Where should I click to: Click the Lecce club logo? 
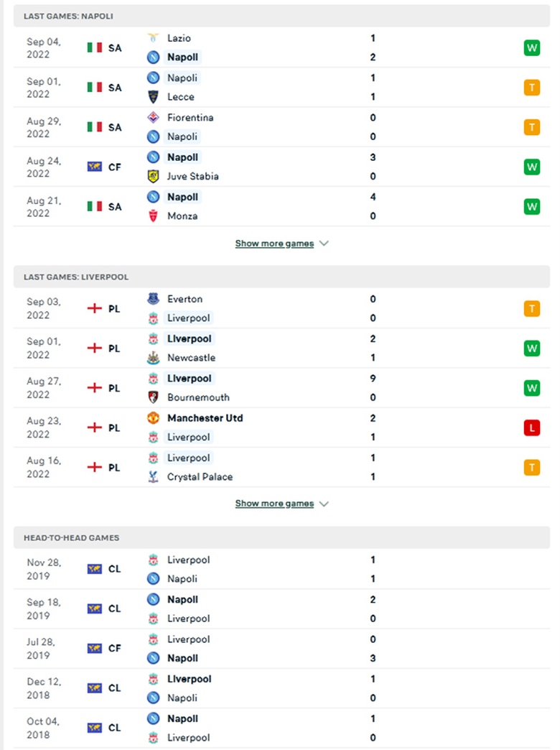153,97
